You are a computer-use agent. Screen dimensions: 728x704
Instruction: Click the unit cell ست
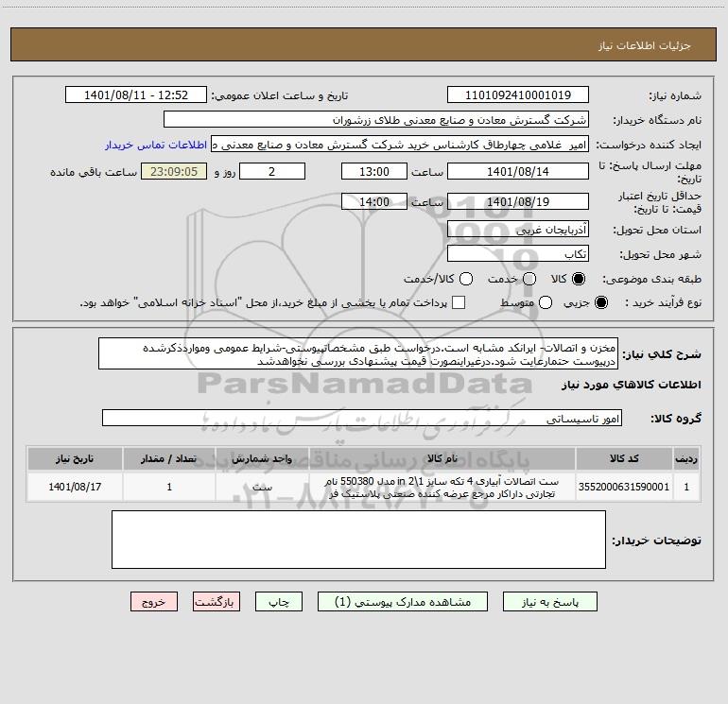pos(262,487)
